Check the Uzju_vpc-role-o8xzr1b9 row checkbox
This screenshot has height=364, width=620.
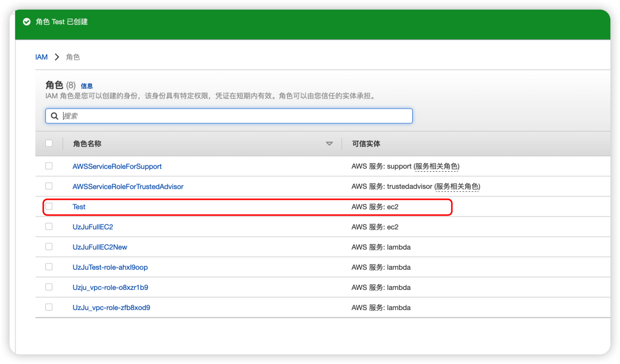49,287
